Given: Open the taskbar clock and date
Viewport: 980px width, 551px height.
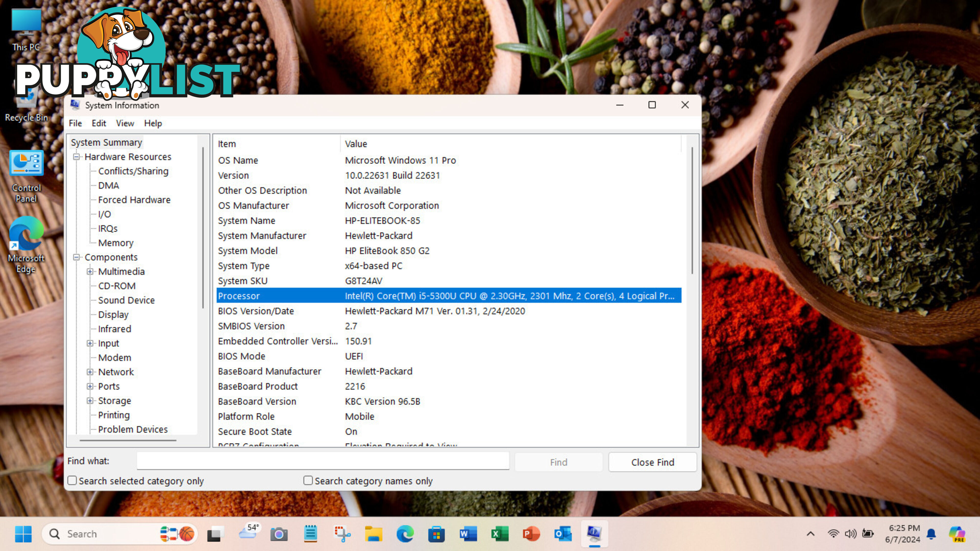Looking at the screenshot, I should (x=902, y=534).
